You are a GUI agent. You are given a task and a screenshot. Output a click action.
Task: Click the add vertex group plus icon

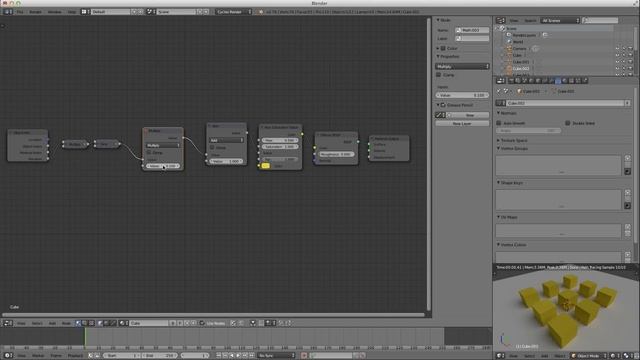627,158
